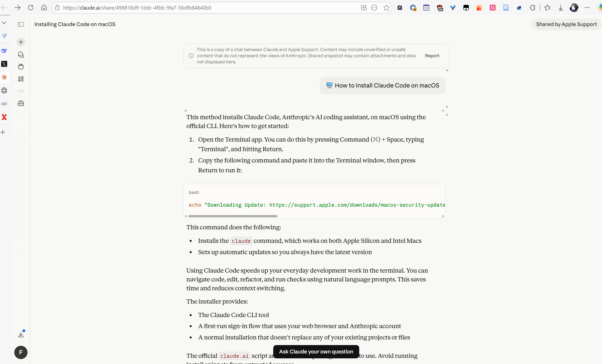This screenshot has width=602, height=364.
Task: Open the blue document extension icon
Action: point(506,8)
